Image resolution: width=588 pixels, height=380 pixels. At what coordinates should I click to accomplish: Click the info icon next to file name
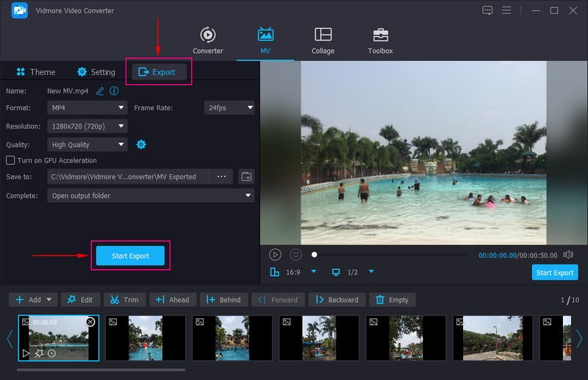(x=114, y=91)
